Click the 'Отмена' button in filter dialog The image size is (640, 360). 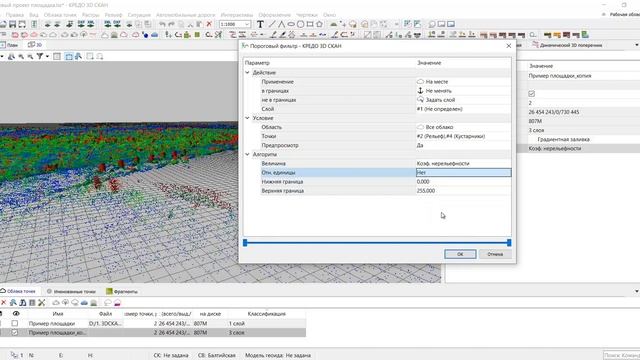click(495, 254)
